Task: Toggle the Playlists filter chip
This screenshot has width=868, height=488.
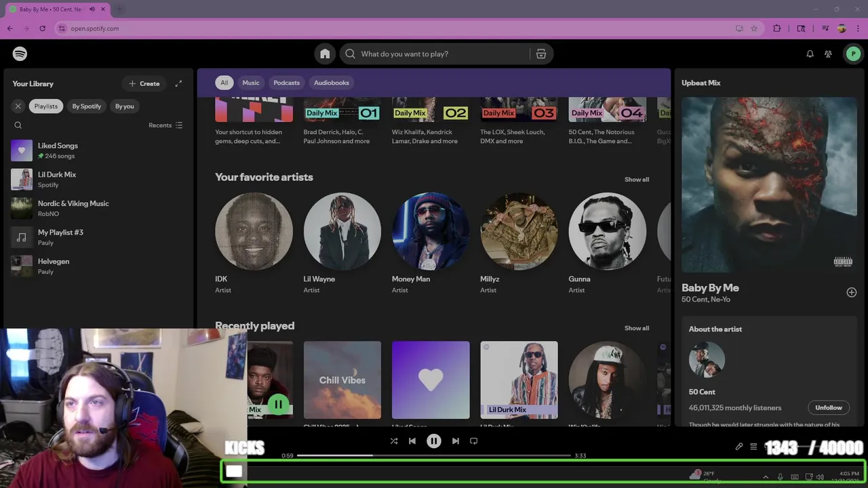Action: coord(46,106)
